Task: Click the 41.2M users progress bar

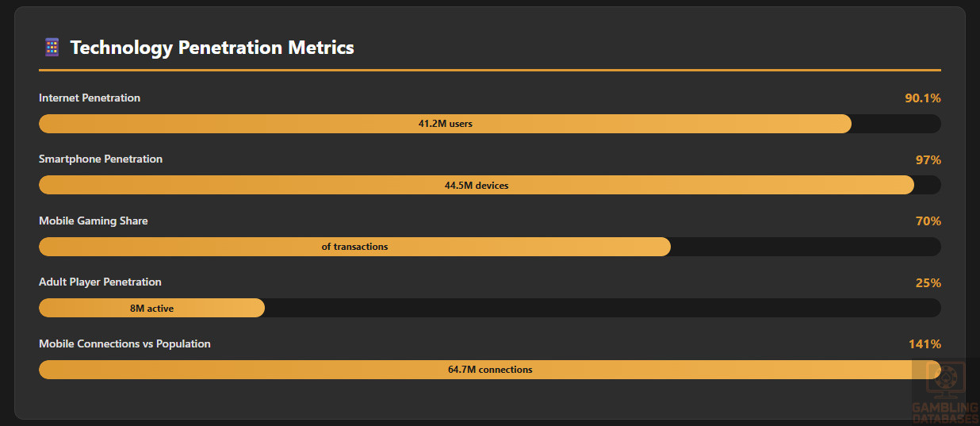Action: coord(445,124)
